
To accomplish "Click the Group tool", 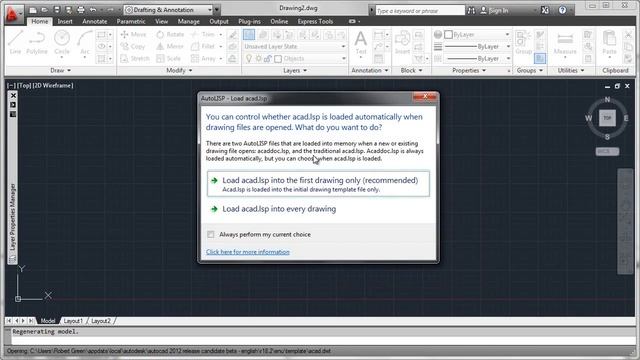I will click(x=523, y=42).
